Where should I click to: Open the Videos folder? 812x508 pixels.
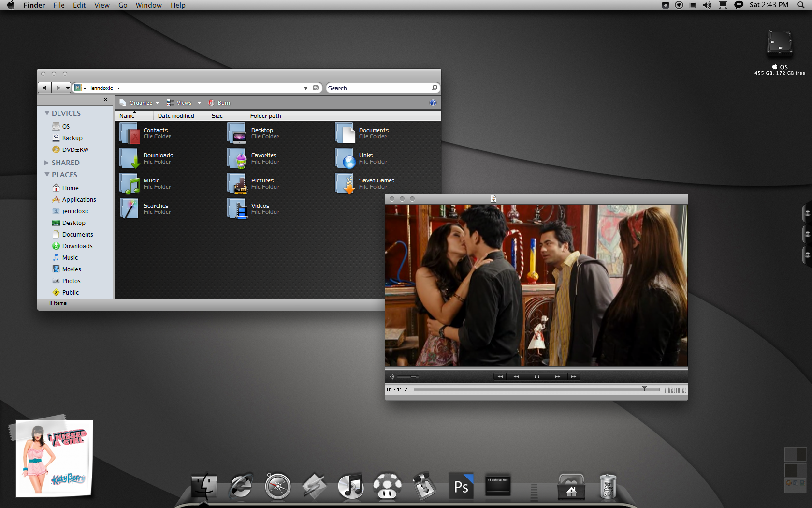(x=254, y=209)
